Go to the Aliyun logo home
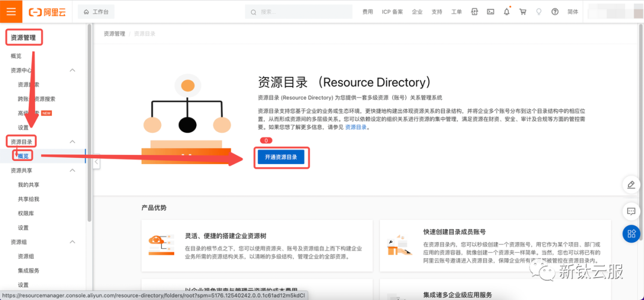This screenshot has width=644, height=300. pos(47,12)
